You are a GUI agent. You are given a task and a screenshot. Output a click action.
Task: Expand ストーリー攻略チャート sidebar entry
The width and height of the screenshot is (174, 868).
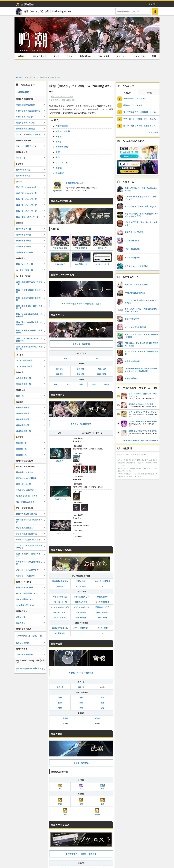pyautogui.click(x=30, y=146)
